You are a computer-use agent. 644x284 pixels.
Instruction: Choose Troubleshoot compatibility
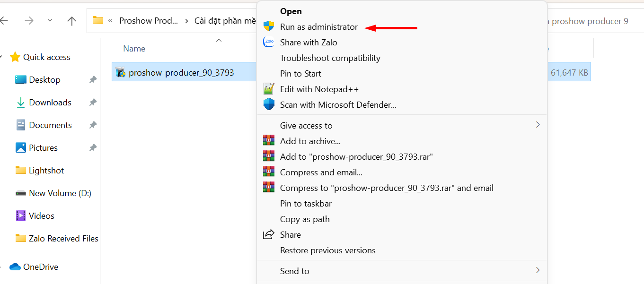[330, 58]
